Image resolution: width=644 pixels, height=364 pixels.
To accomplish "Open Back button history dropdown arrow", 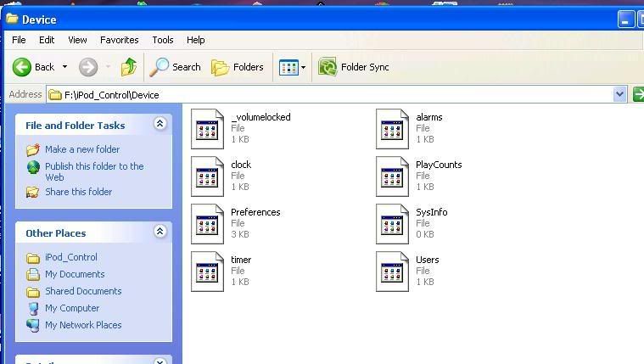I will [64, 67].
